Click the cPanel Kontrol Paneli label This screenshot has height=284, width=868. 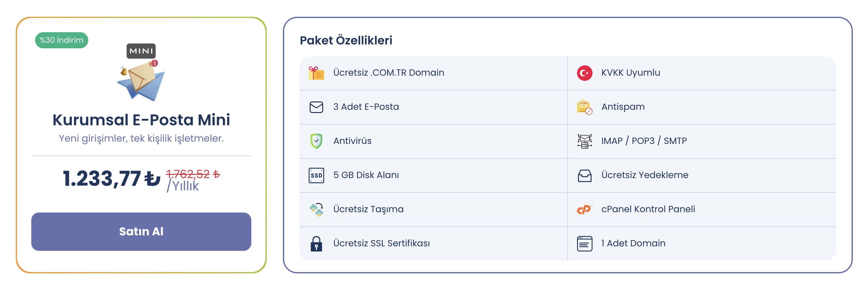648,209
